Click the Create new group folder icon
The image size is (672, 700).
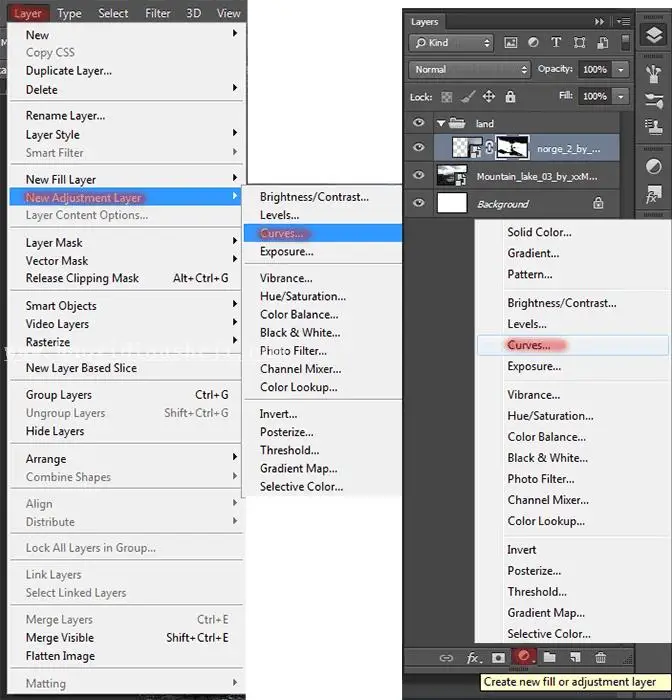pyautogui.click(x=549, y=657)
